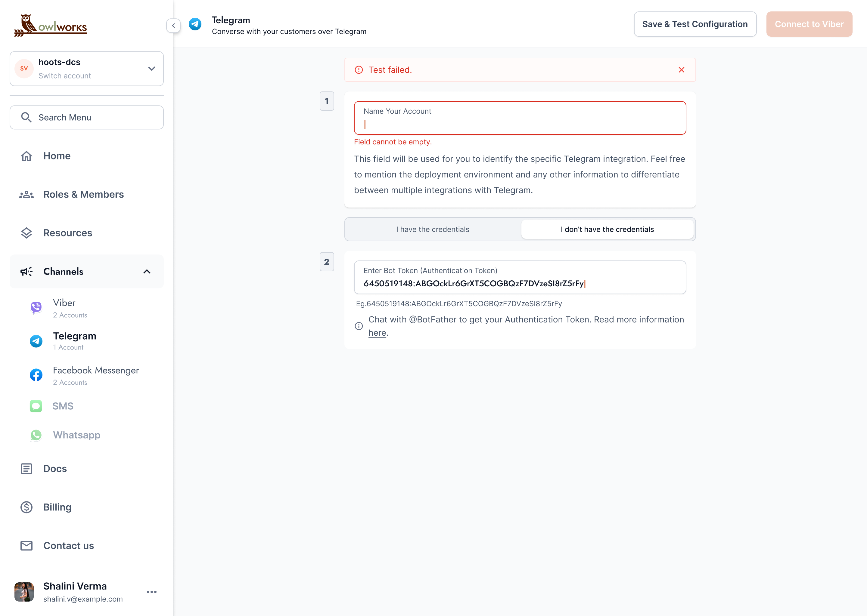
Task: Select the 'I have the credentials' option
Action: 433,229
